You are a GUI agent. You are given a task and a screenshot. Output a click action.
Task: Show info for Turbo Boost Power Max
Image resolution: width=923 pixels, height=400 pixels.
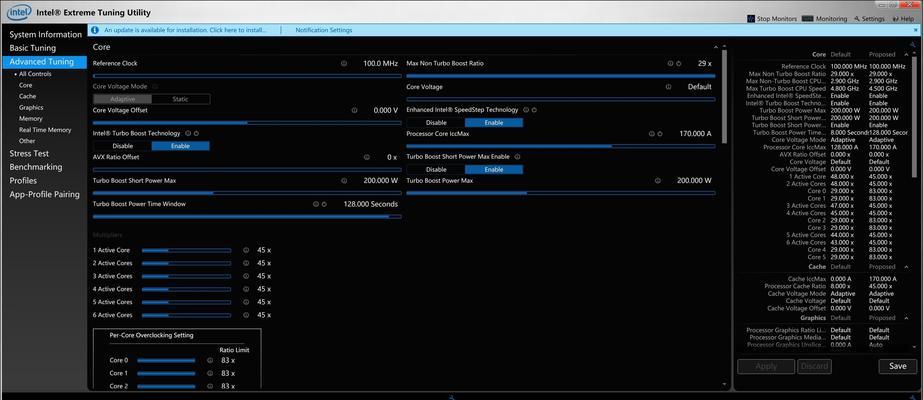pos(658,181)
